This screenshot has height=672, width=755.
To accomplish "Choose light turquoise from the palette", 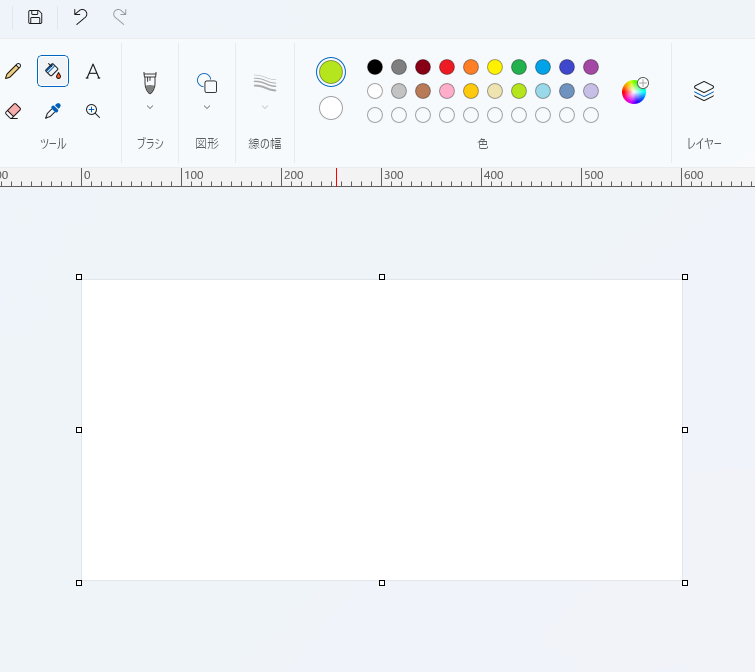I will (x=543, y=91).
